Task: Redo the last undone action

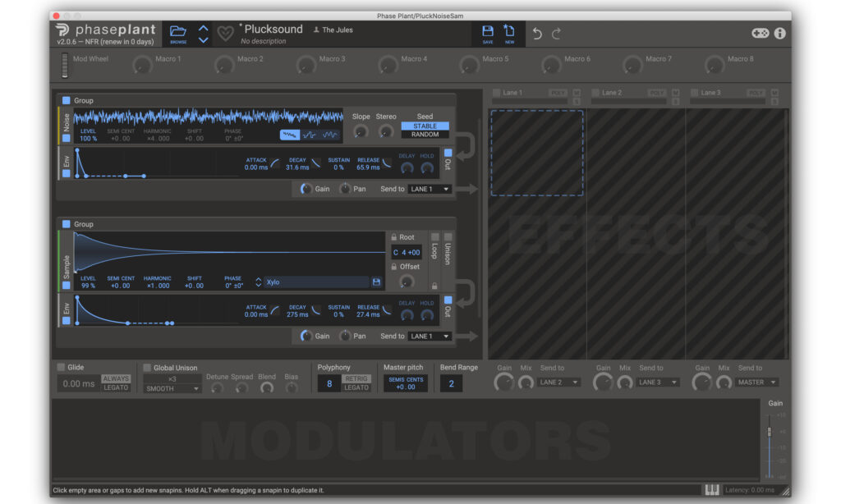Action: click(x=557, y=34)
